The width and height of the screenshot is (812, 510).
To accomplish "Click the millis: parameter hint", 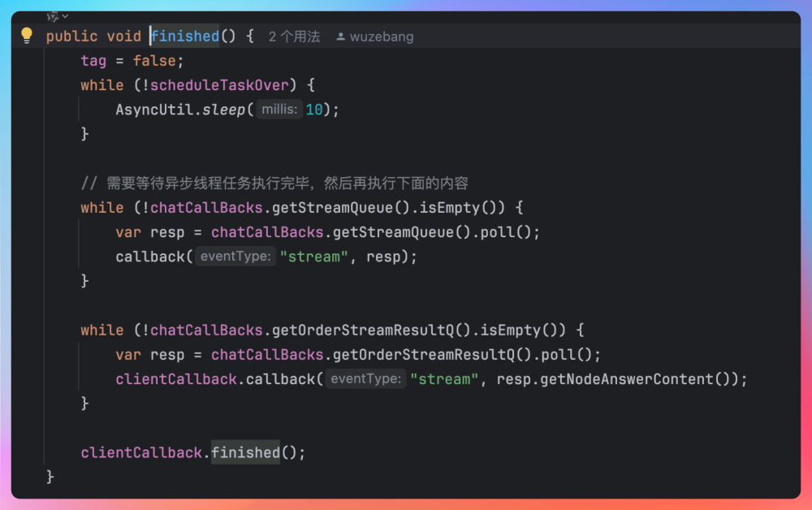I will [x=280, y=110].
